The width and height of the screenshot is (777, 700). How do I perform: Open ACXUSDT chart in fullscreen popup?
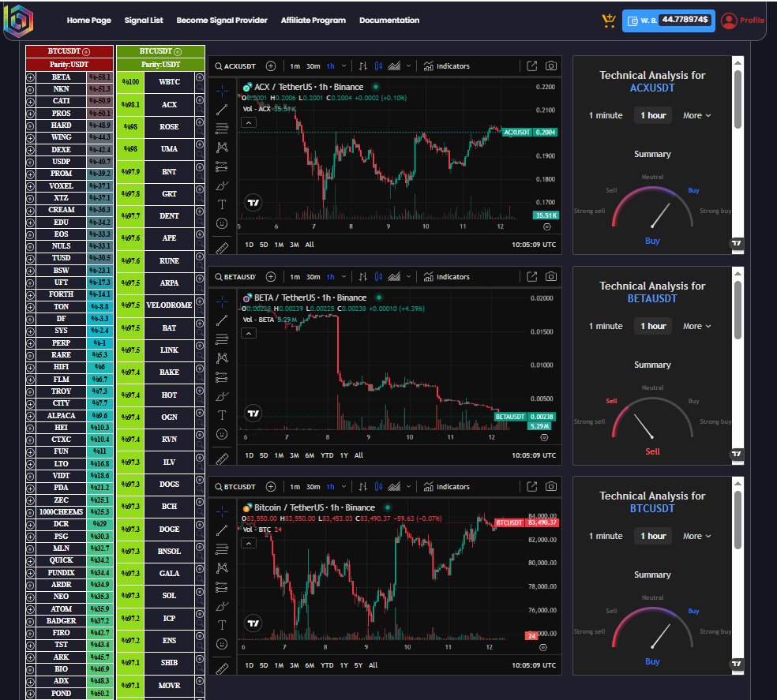531,66
